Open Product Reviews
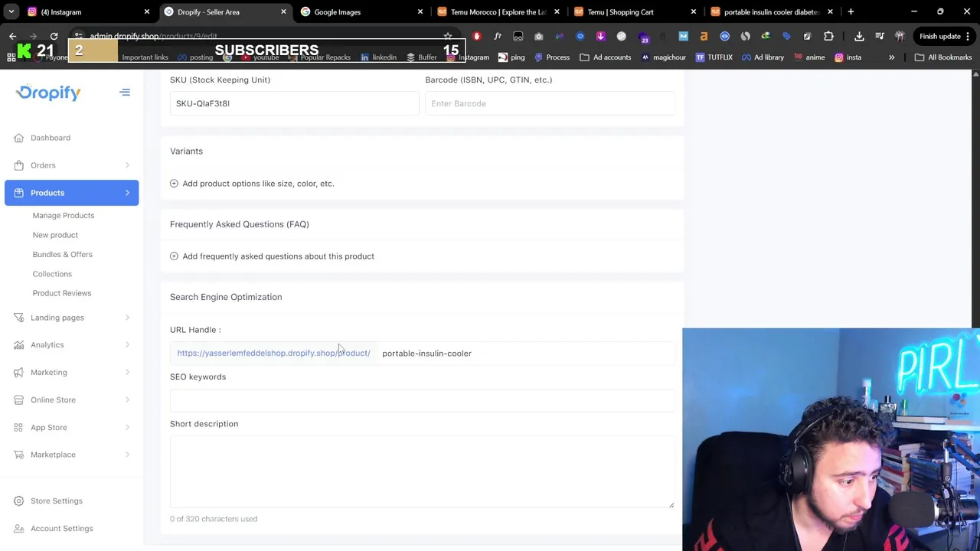The image size is (980, 551). 62,293
